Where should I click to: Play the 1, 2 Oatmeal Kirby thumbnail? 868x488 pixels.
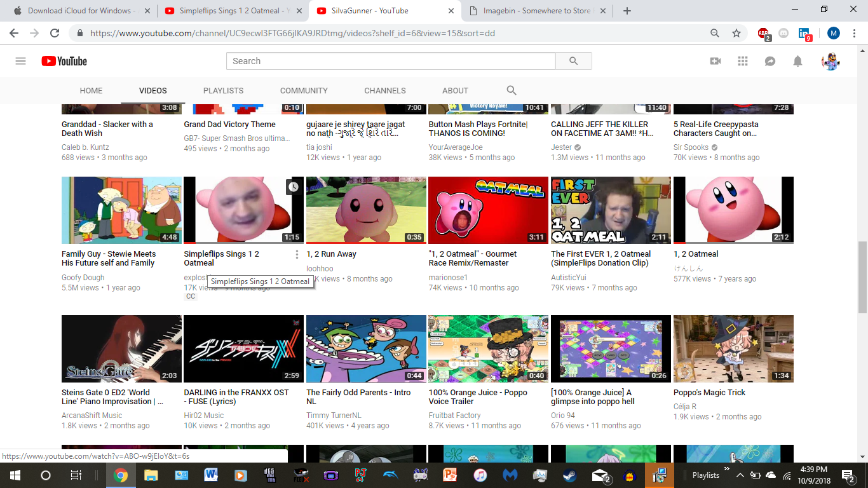click(x=733, y=210)
